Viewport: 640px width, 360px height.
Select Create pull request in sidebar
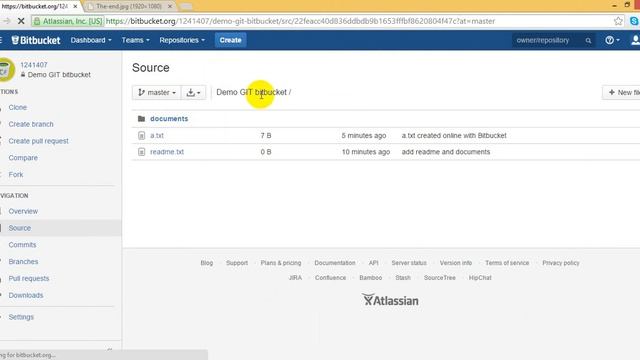pos(38,141)
